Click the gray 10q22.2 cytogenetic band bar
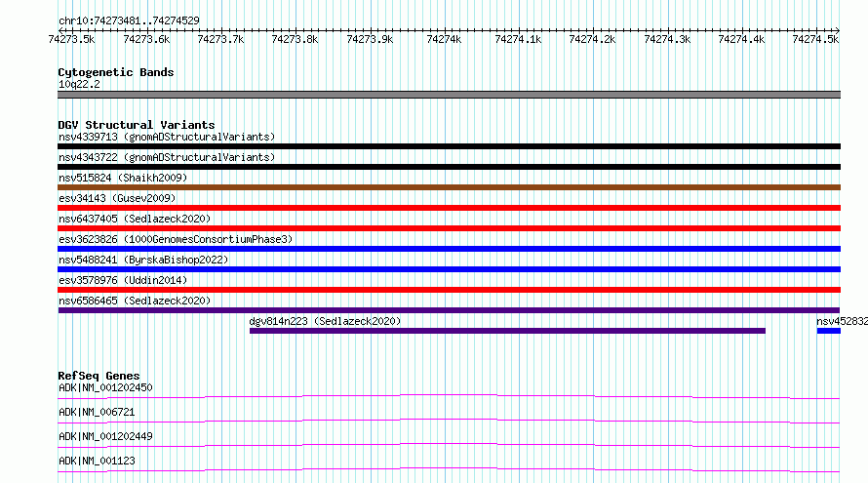 [x=449, y=95]
